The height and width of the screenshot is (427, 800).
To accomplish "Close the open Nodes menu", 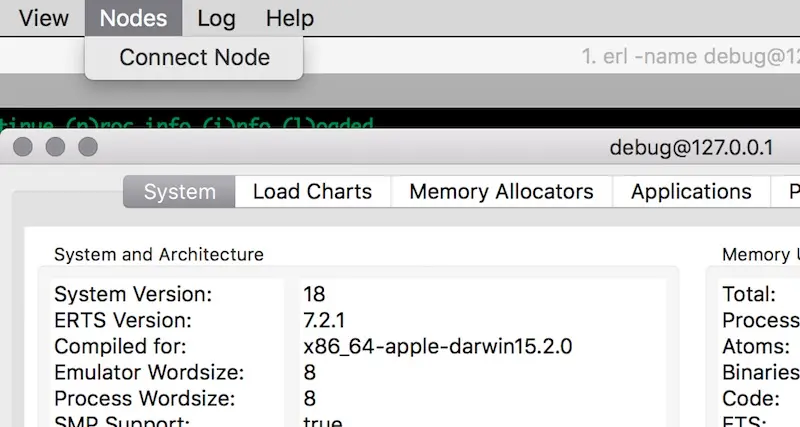I will tap(133, 18).
